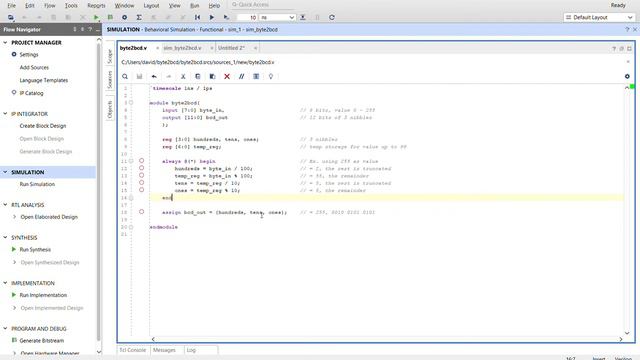Switch to Untitled 2 tab
This screenshot has height=360, width=640.
point(231,48)
